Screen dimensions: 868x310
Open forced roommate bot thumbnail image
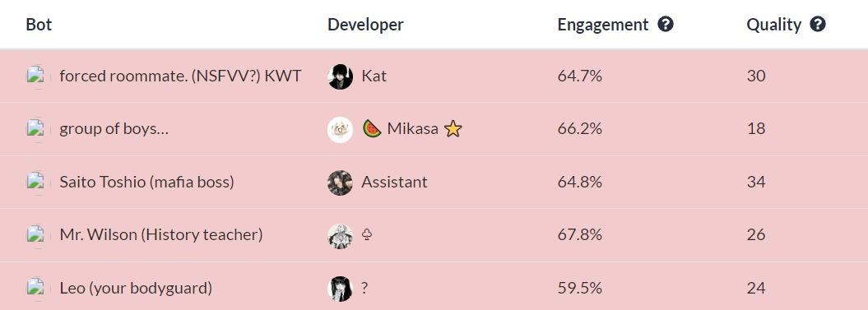tap(35, 76)
